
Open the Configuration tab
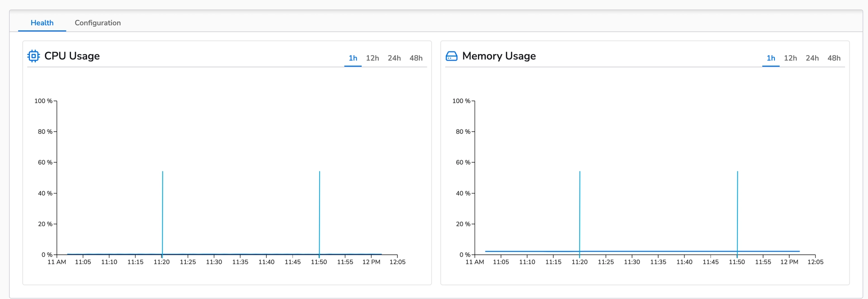point(98,23)
